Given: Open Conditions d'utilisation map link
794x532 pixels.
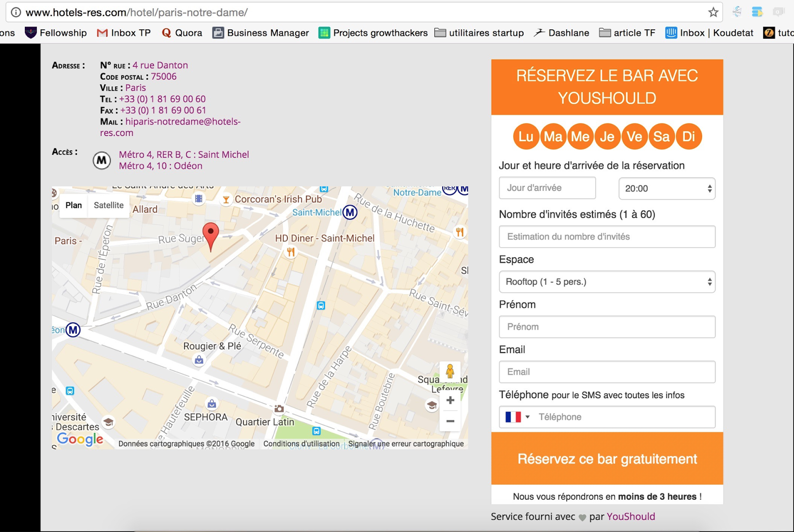Looking at the screenshot, I should coord(301,444).
